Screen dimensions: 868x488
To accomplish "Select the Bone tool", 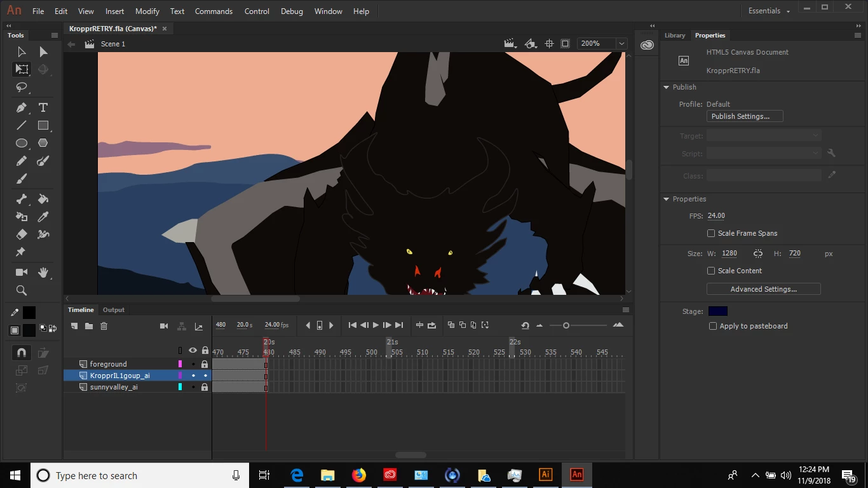I will coord(22,199).
